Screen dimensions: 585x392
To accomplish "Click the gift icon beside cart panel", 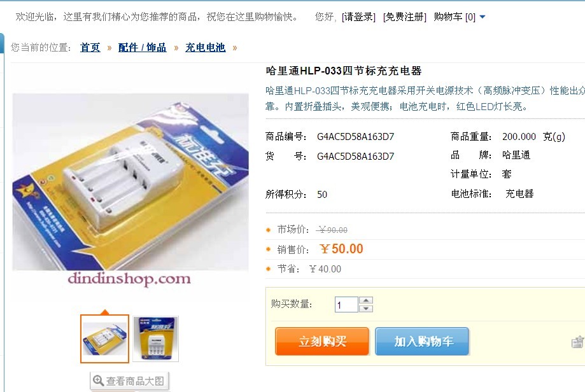I will [577, 342].
